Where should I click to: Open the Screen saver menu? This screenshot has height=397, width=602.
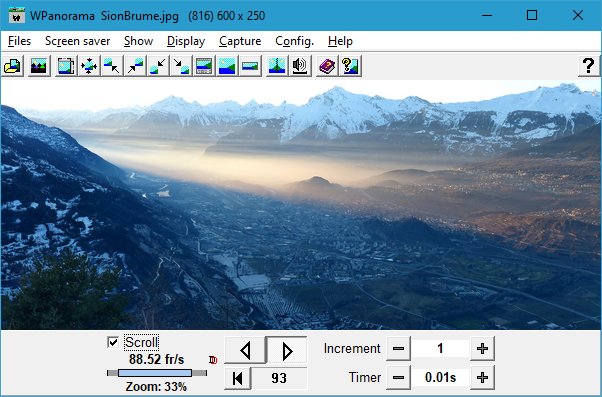click(x=78, y=41)
